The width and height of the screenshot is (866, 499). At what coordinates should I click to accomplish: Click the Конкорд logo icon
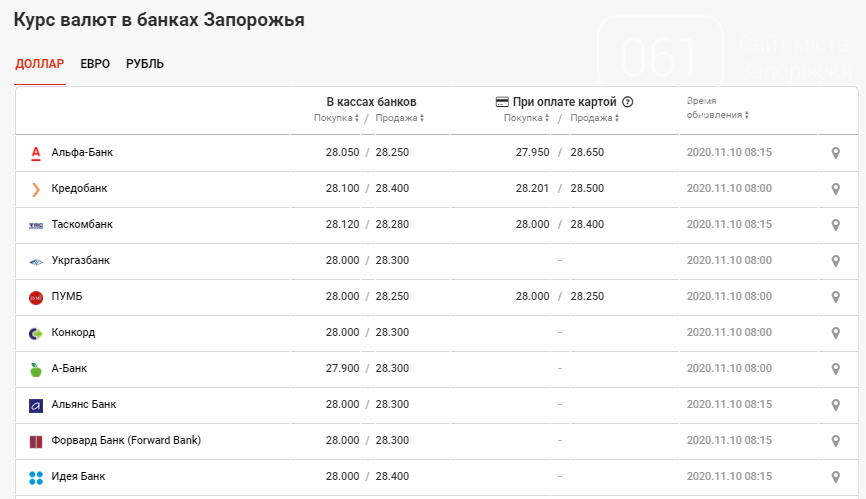[x=36, y=333]
